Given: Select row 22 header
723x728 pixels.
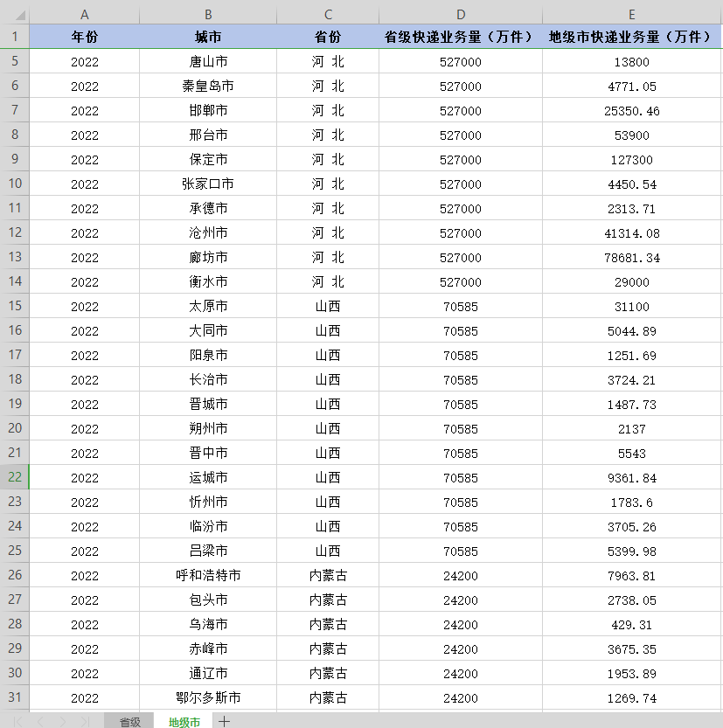Looking at the screenshot, I should pyautogui.click(x=15, y=477).
